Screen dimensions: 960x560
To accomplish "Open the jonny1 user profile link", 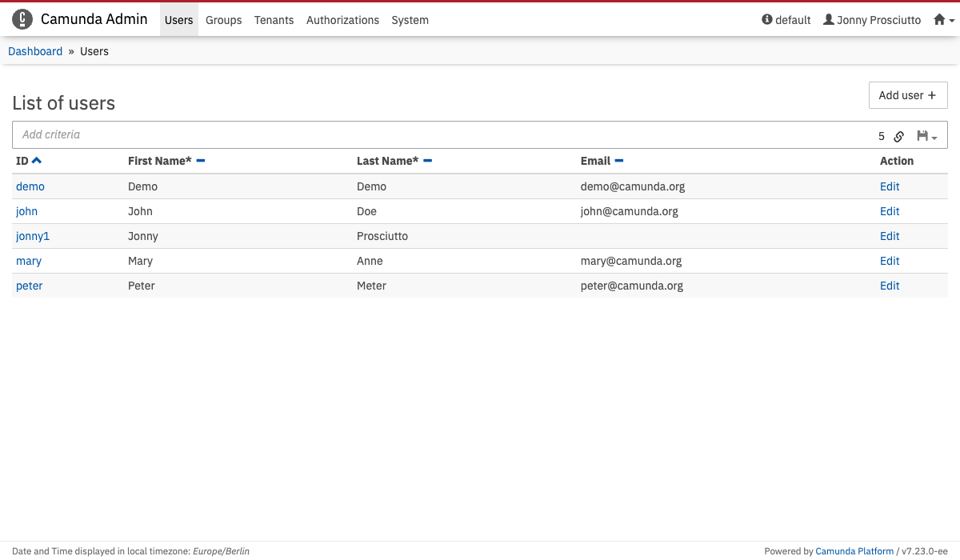I will pyautogui.click(x=33, y=236).
